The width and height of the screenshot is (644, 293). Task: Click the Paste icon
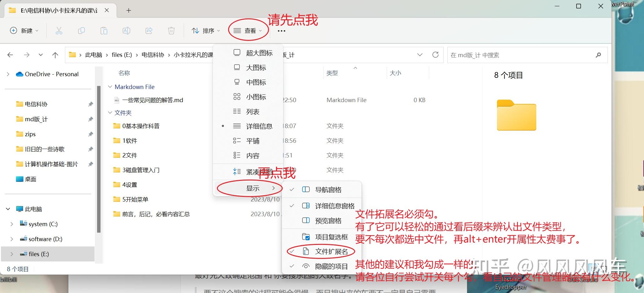(x=104, y=30)
